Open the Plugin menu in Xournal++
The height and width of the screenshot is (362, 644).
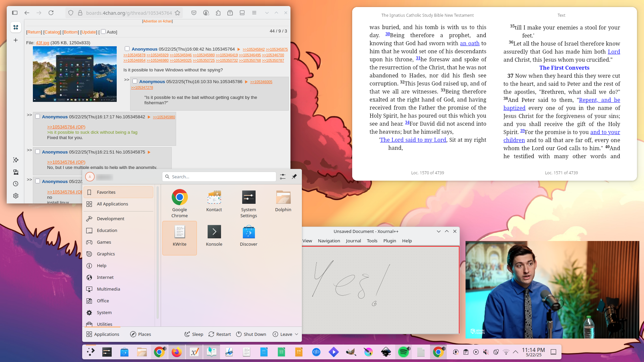coord(389,241)
